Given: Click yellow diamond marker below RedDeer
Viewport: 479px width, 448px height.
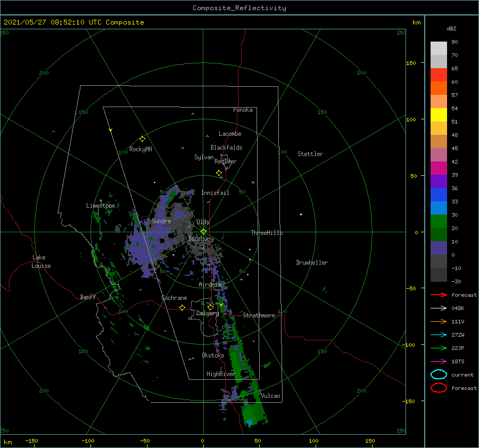Looking at the screenshot, I should [219, 173].
